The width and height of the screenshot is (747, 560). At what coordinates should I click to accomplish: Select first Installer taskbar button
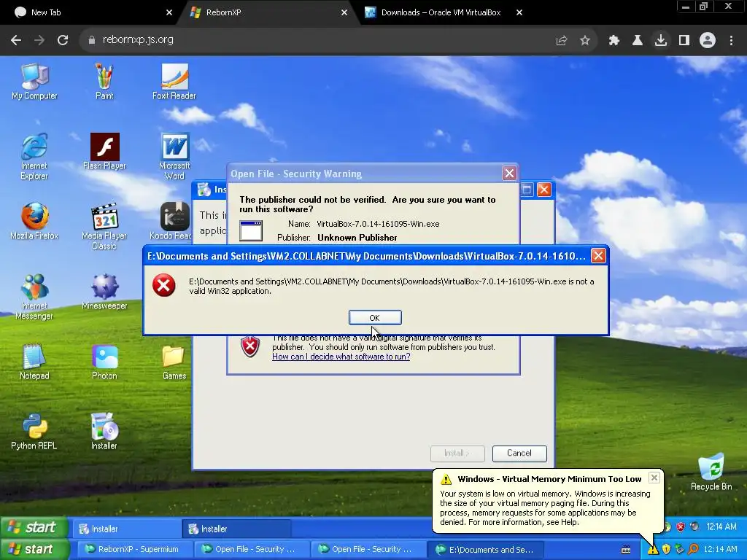(127, 529)
